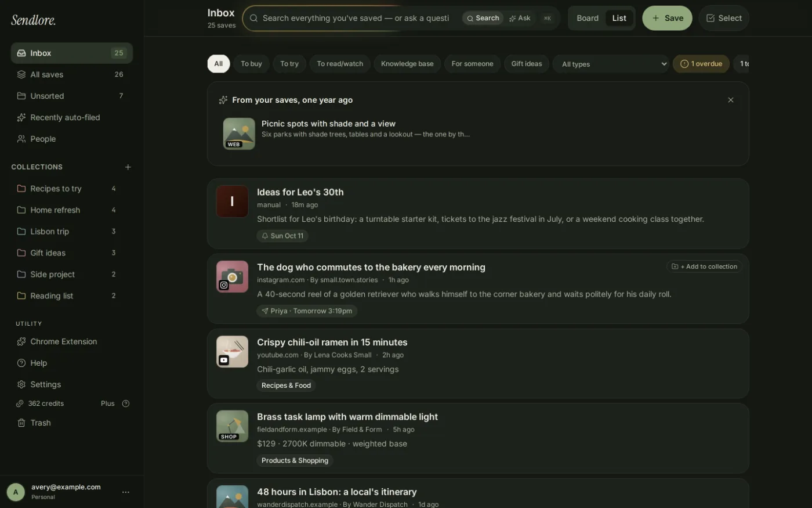Open the Priya share schedule chip
The width and height of the screenshot is (812, 508).
point(307,311)
